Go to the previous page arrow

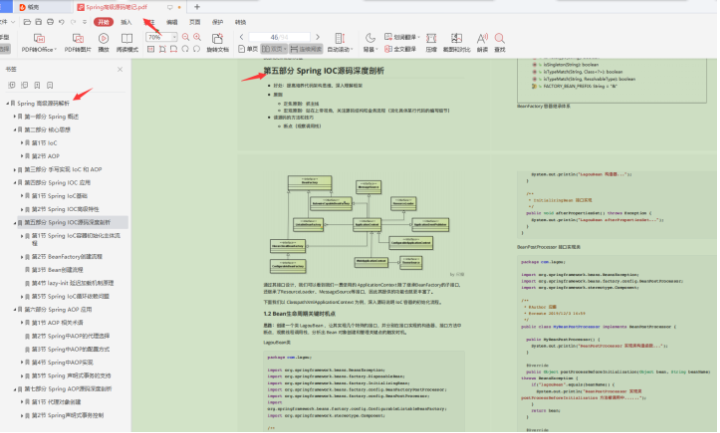pyautogui.click(x=242, y=37)
